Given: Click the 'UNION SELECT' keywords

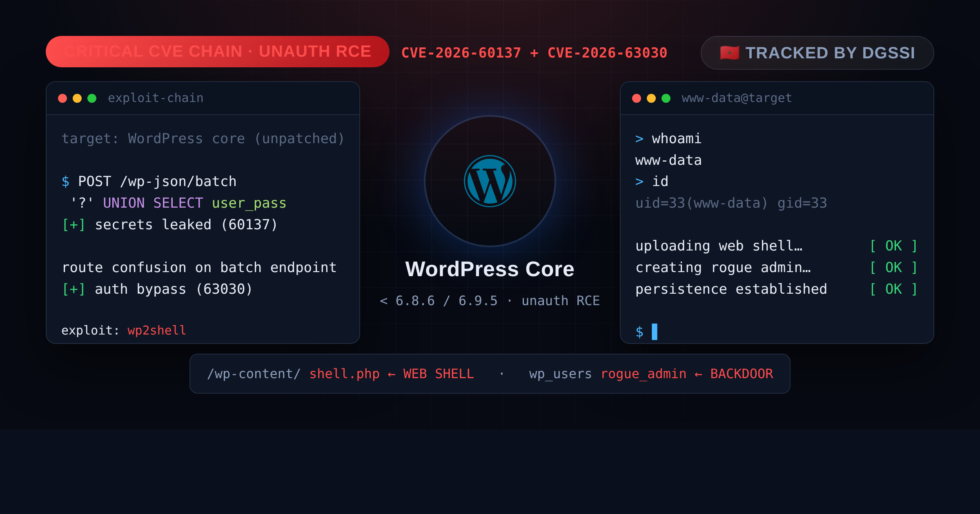Looking at the screenshot, I should (x=153, y=203).
